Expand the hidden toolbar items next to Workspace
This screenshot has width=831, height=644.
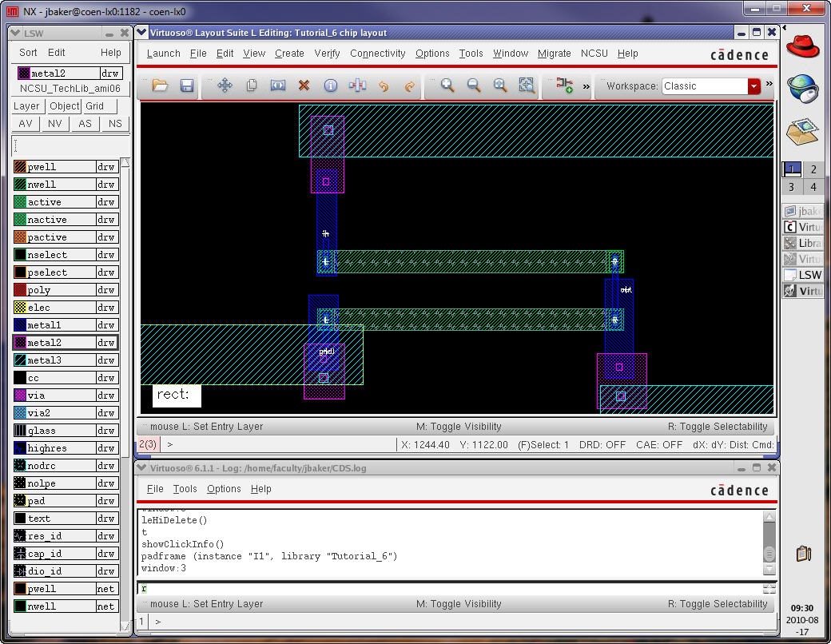tap(769, 84)
